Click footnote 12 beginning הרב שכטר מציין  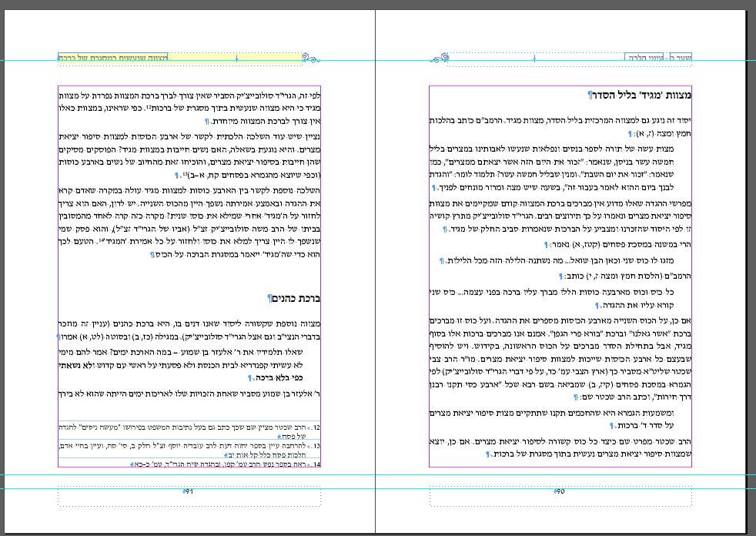pos(189,431)
